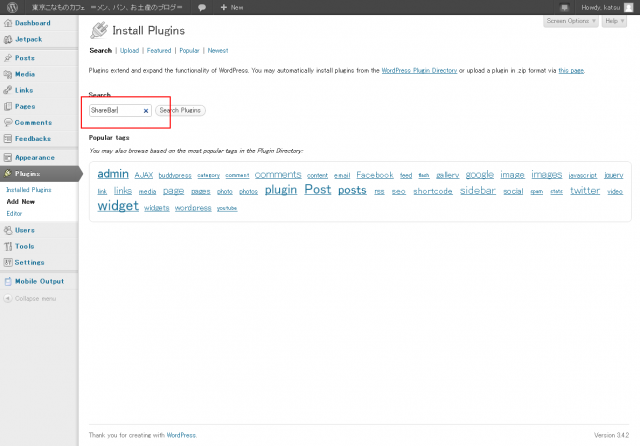This screenshot has height=446, width=640.
Task: Clear the search field with the x
Action: tap(146, 111)
